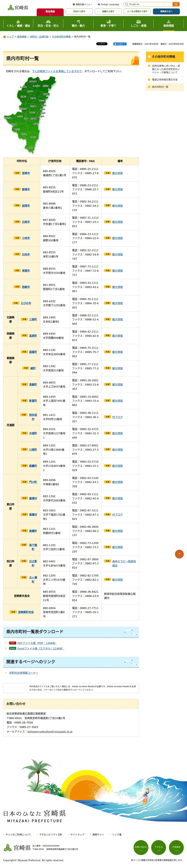This screenshot has width=187, height=868.
Task: Open the 日向市 city link
Action: (26, 254)
